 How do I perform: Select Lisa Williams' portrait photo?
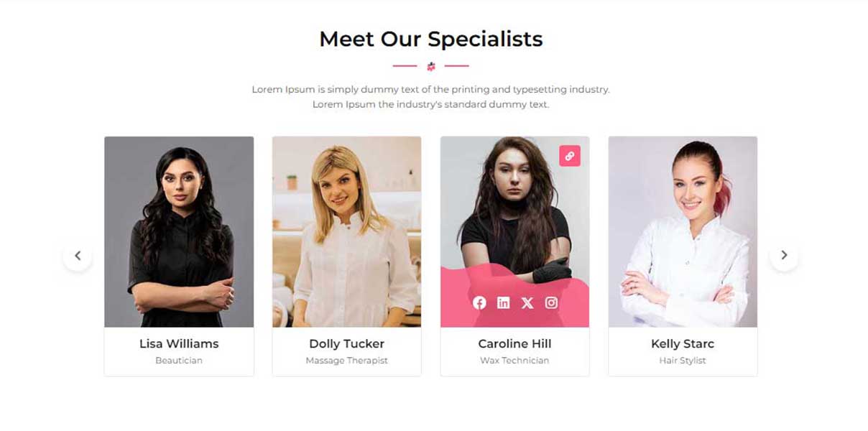coord(179,232)
